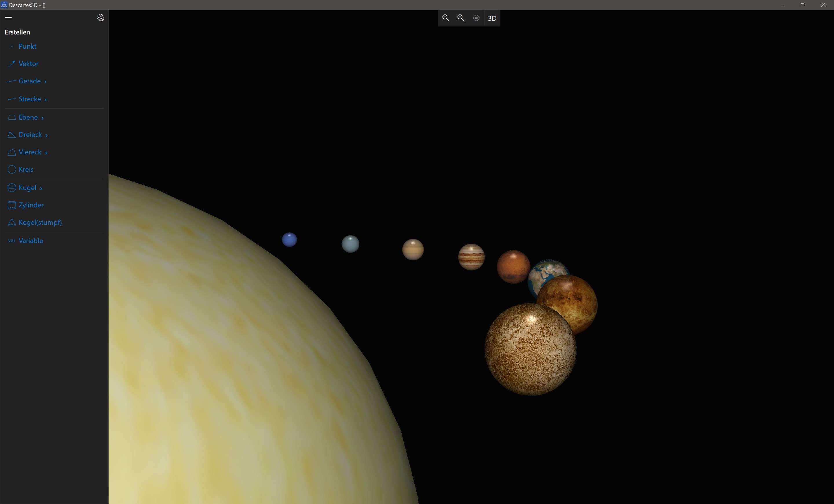This screenshot has height=504, width=834.
Task: Add a new Variable
Action: coord(30,241)
